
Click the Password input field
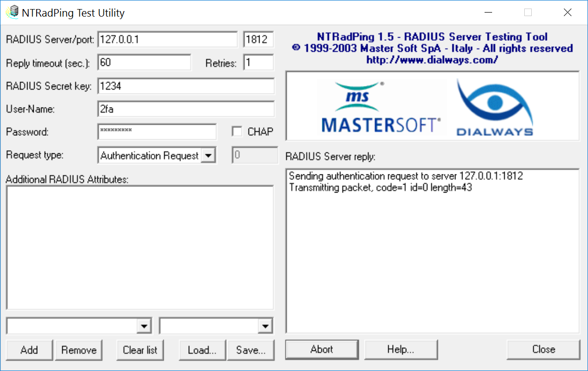tap(157, 131)
